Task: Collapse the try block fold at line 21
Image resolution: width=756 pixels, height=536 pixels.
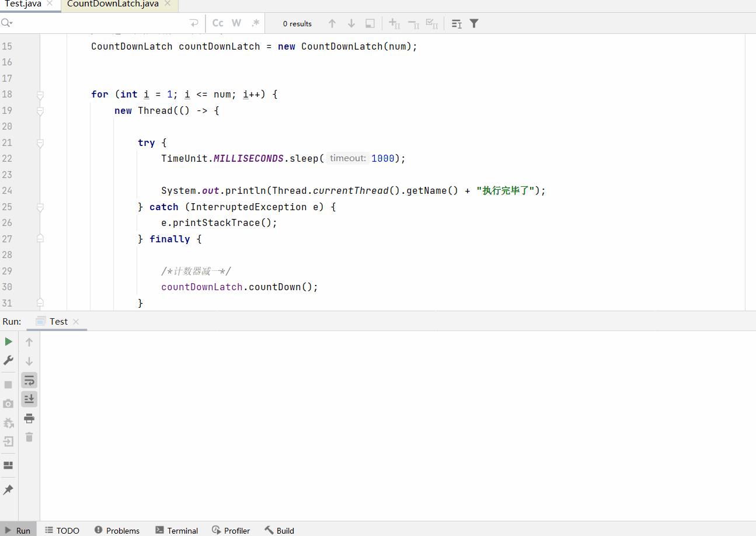Action: point(40,142)
